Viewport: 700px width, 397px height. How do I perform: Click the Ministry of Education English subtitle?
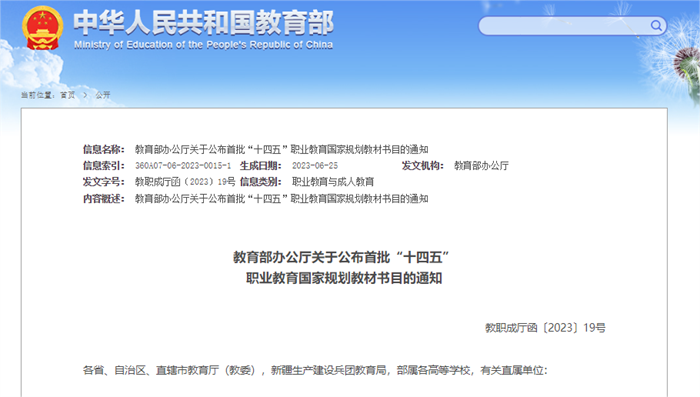203,45
